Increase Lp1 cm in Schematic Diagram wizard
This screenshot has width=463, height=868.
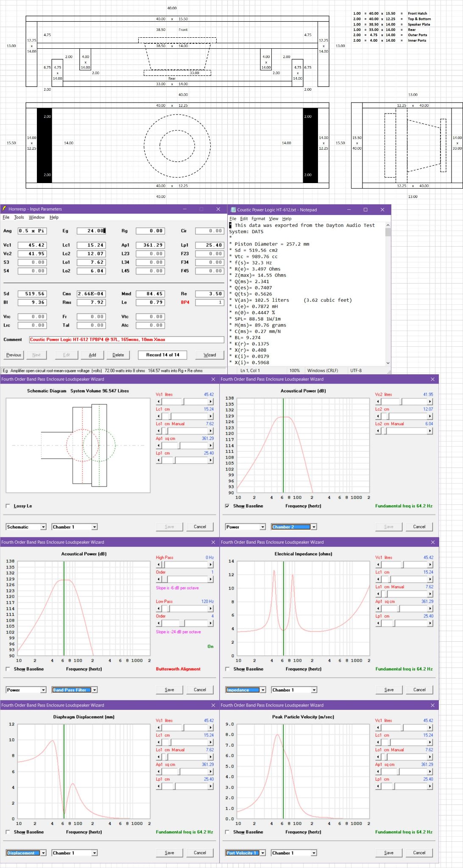tap(211, 460)
